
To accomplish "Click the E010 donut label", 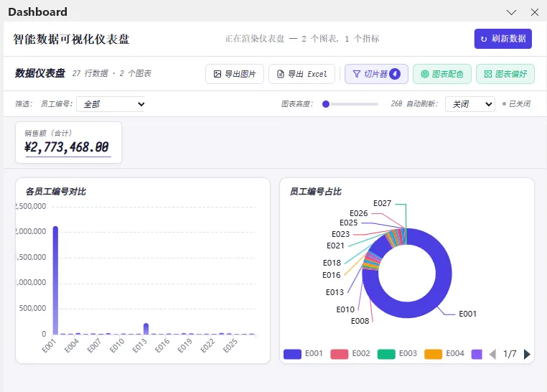I will [x=345, y=309].
